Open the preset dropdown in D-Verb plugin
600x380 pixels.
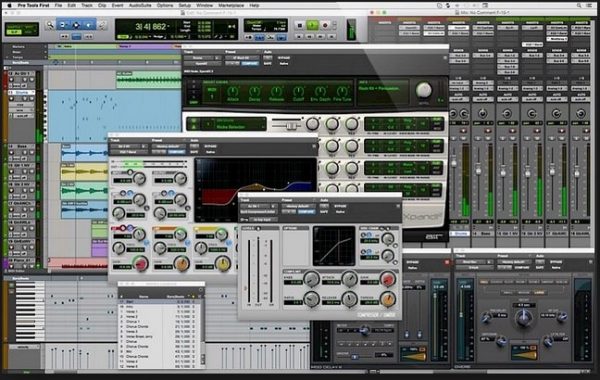pos(514,262)
